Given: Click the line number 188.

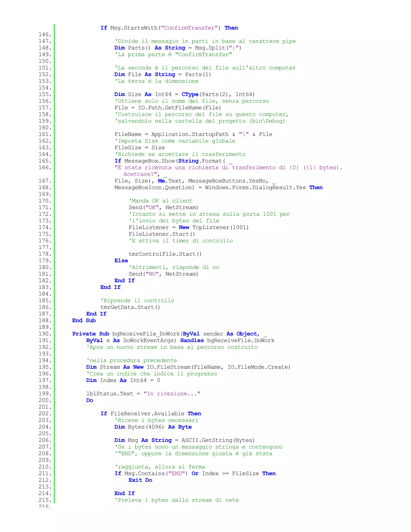Looking at the screenshot, I should (45, 321).
